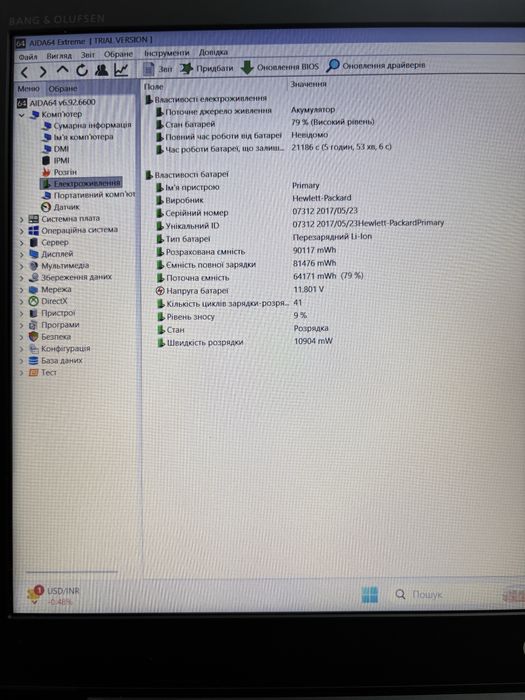This screenshot has height=700, width=525.
Task: Expand the Сервер node
Action: 21,243
